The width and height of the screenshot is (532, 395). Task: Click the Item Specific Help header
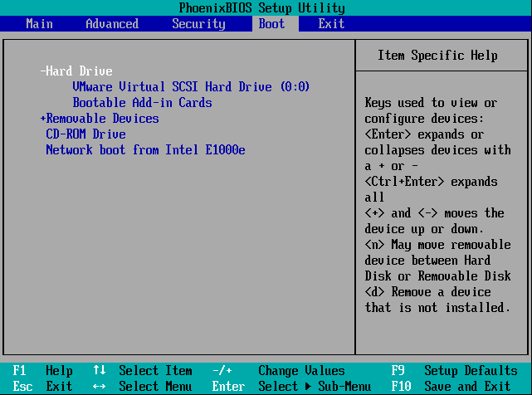pos(437,56)
